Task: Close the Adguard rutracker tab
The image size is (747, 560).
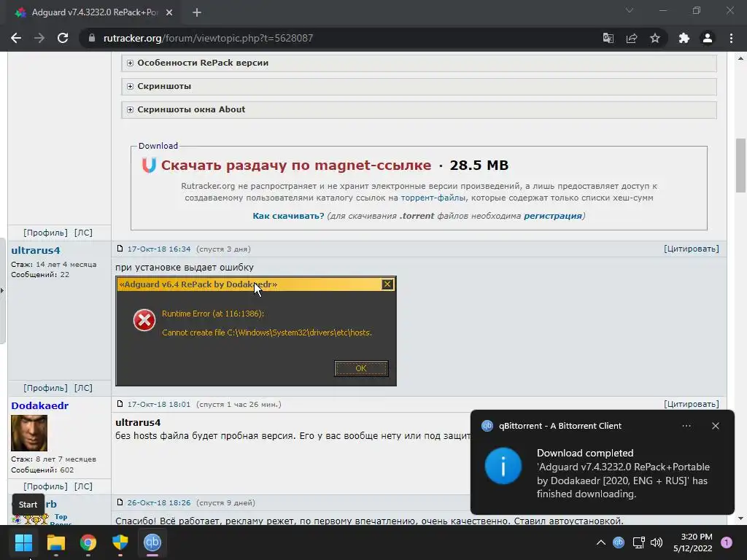Action: (169, 12)
